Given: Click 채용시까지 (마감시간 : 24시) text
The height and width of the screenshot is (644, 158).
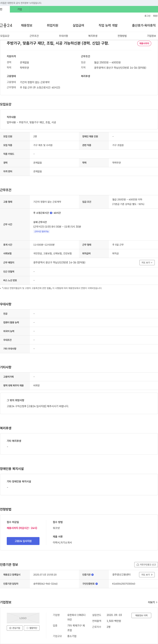Looking at the screenshot, I should (x=22, y=528).
